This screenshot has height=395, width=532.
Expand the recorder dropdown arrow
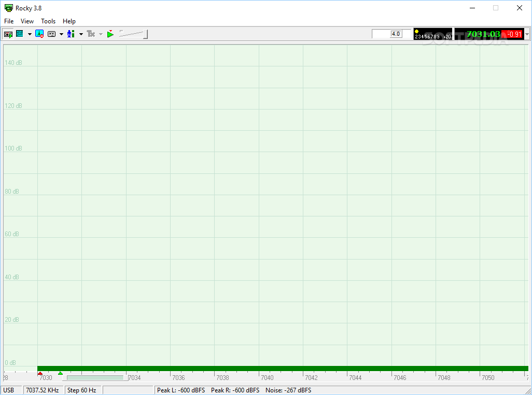point(61,34)
